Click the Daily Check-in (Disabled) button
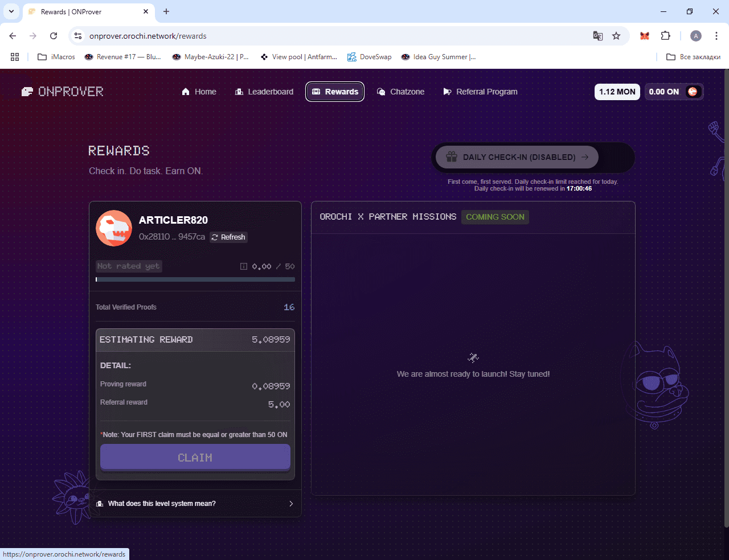729x560 pixels. [517, 157]
